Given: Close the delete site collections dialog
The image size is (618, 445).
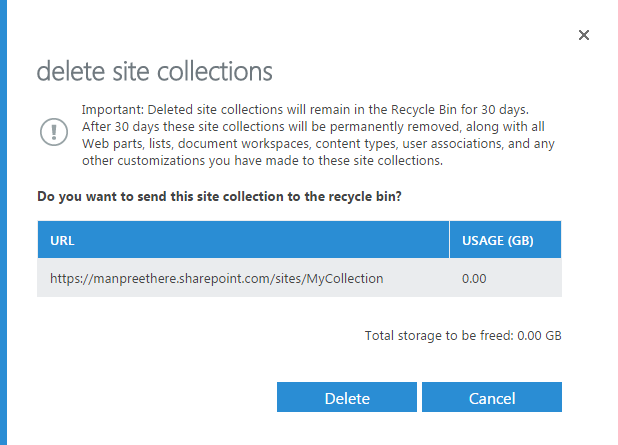Looking at the screenshot, I should coord(584,35).
